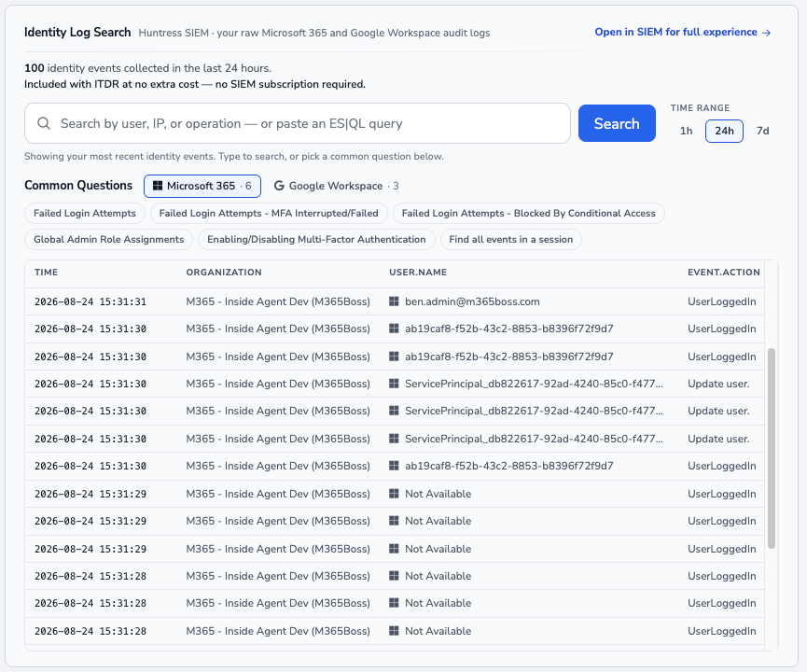
Task: Click the blue Search button
Action: pos(617,123)
